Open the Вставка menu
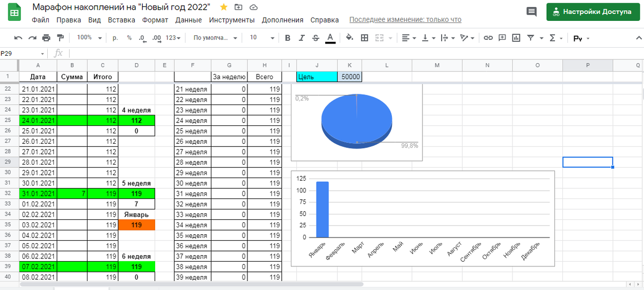This screenshot has height=290, width=644. point(121,20)
